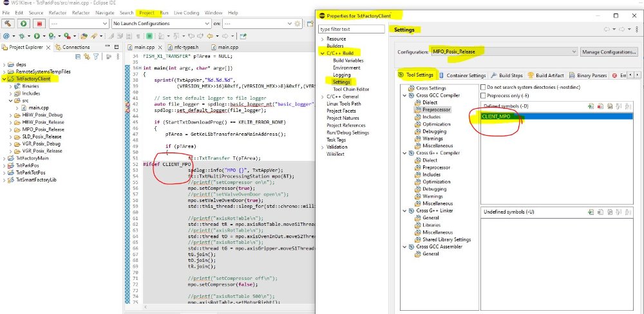Select the CLIENT_MPO defined symbol row
Viewport: 644px width, 314px height.
(556, 116)
